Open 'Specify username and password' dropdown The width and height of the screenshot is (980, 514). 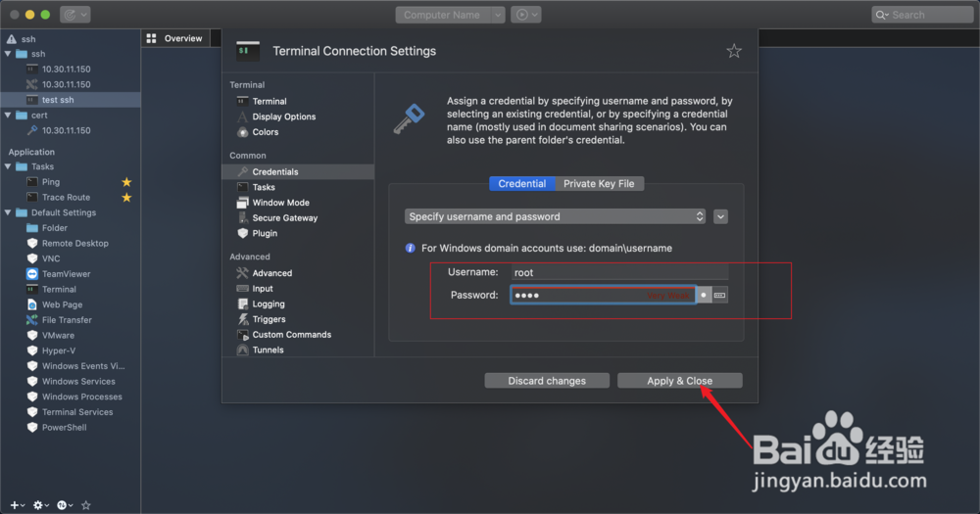pos(555,216)
